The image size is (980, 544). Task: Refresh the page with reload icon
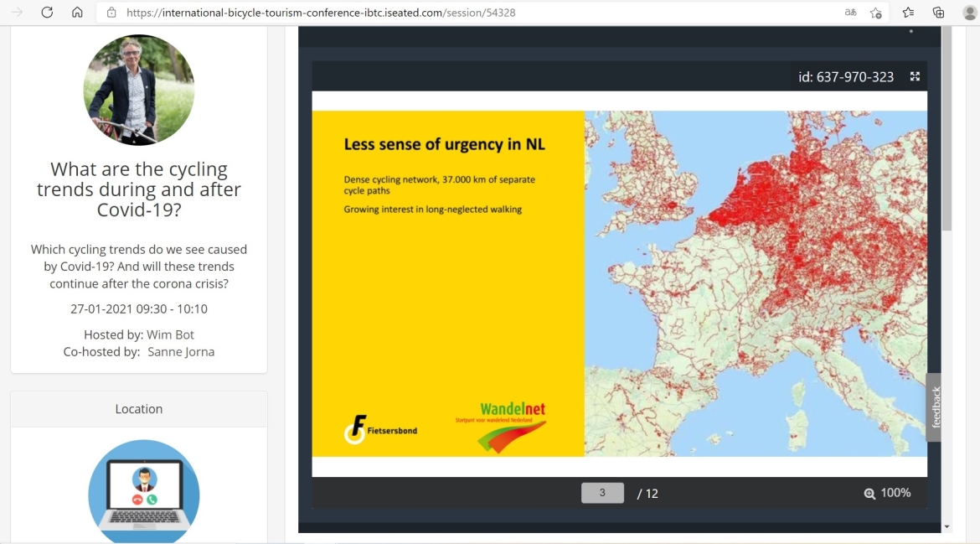tap(47, 13)
